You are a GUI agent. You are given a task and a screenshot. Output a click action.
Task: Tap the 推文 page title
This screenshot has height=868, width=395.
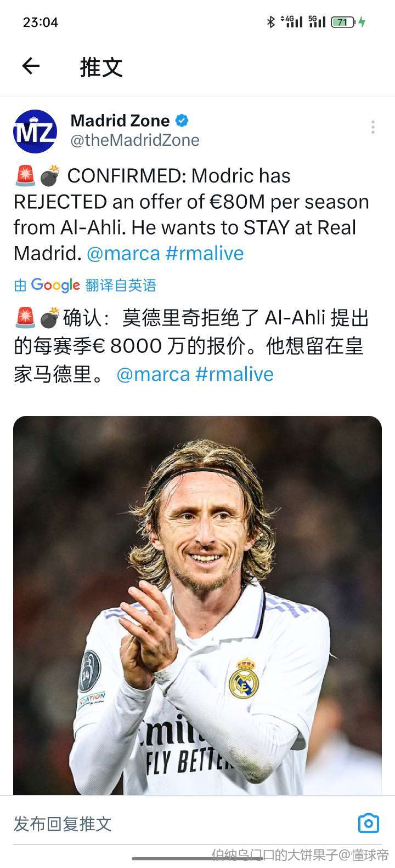(x=101, y=67)
